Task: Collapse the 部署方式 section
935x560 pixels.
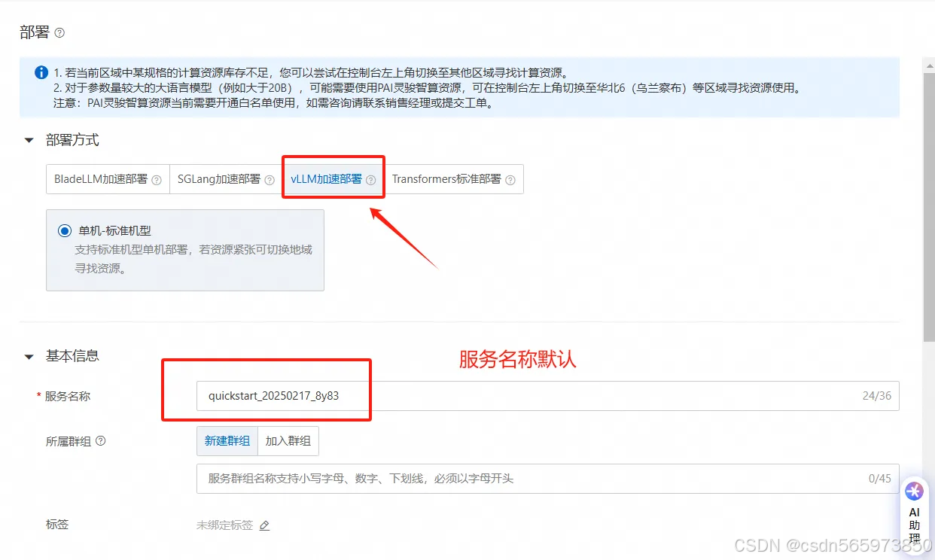Action: click(29, 140)
